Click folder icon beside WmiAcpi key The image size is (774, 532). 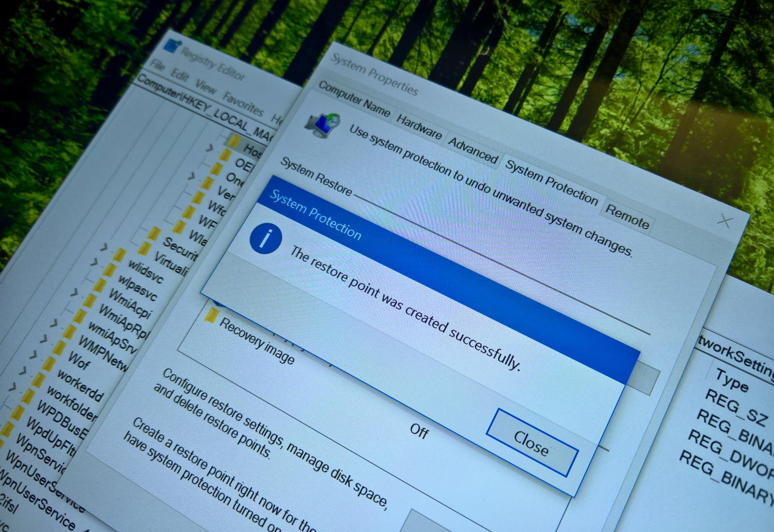click(99, 286)
